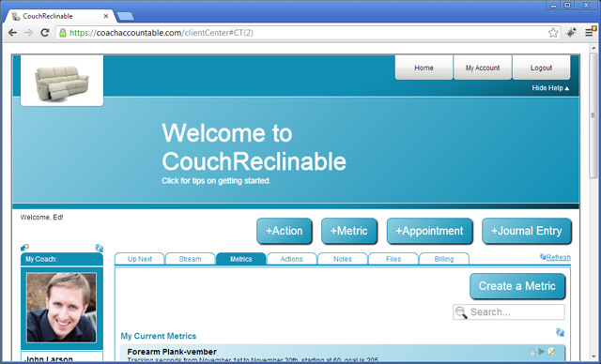
Task: Click the browser forward arrow
Action: [x=28, y=33]
